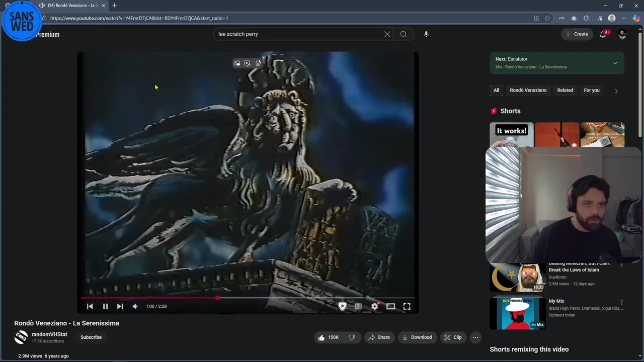Open the browser apps icon in address bar

coord(537,18)
